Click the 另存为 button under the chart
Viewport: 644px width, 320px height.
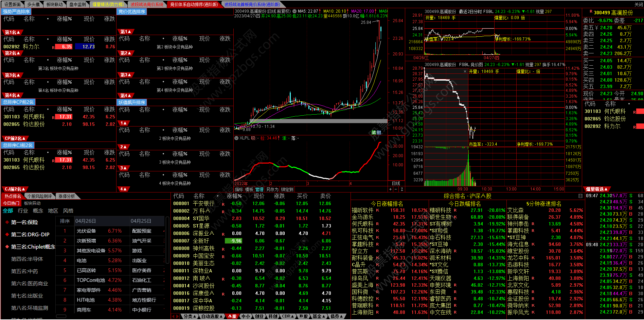[272, 189]
